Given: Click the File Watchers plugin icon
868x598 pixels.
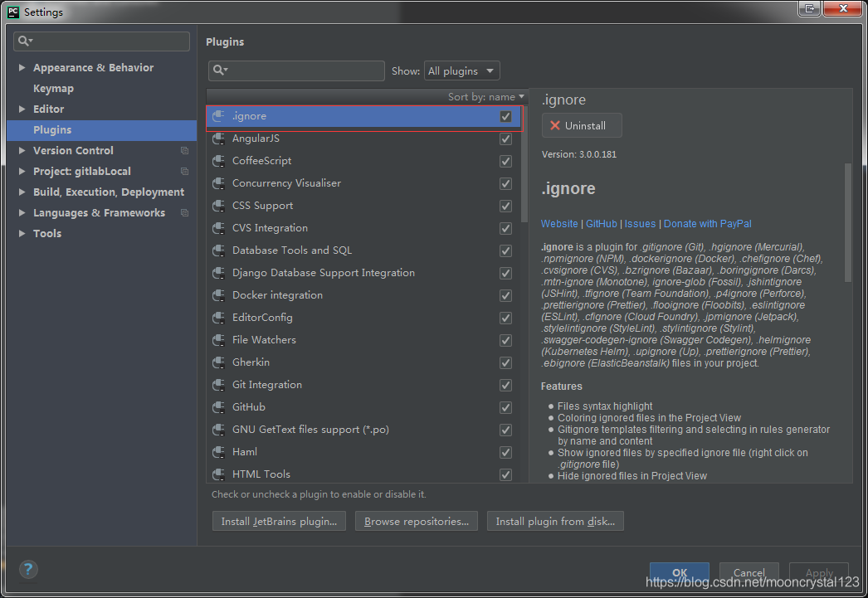Looking at the screenshot, I should [x=219, y=340].
